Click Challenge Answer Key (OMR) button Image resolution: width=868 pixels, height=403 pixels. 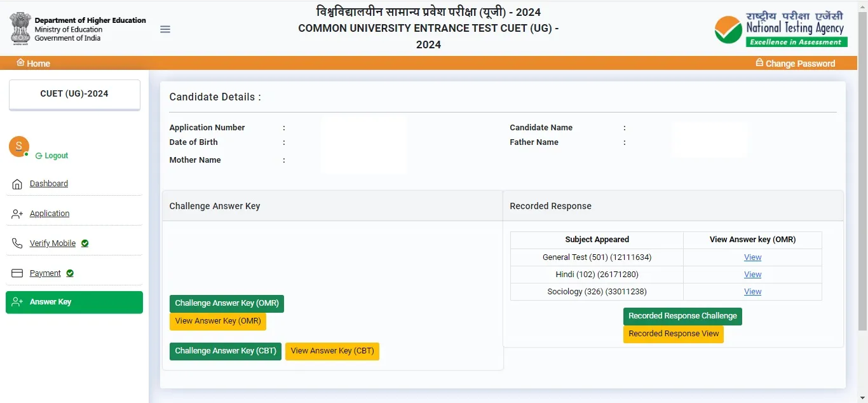pyautogui.click(x=227, y=303)
